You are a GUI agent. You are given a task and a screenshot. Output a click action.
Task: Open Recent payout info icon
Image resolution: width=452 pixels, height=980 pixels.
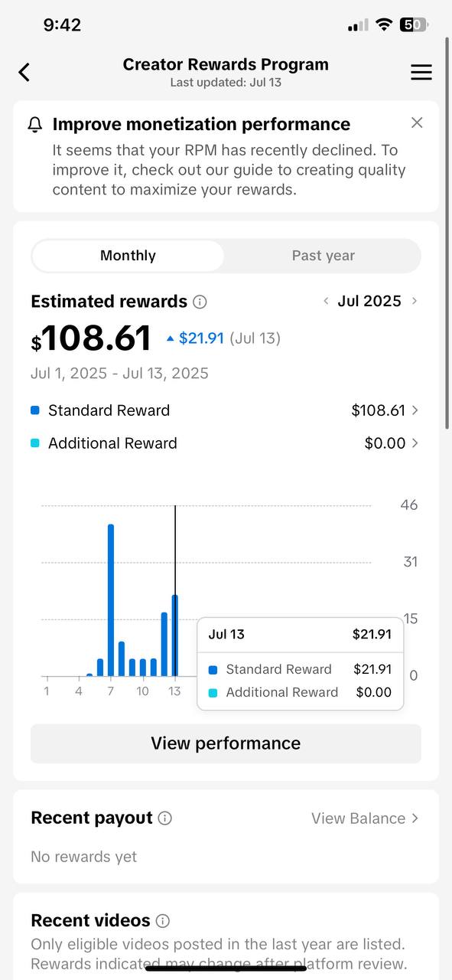coord(165,818)
